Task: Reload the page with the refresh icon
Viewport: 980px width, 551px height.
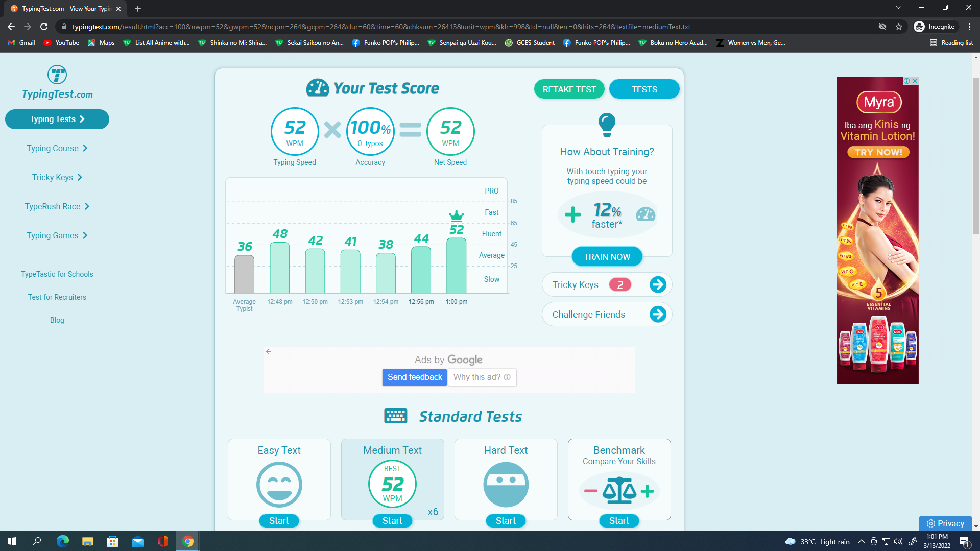Action: [44, 27]
